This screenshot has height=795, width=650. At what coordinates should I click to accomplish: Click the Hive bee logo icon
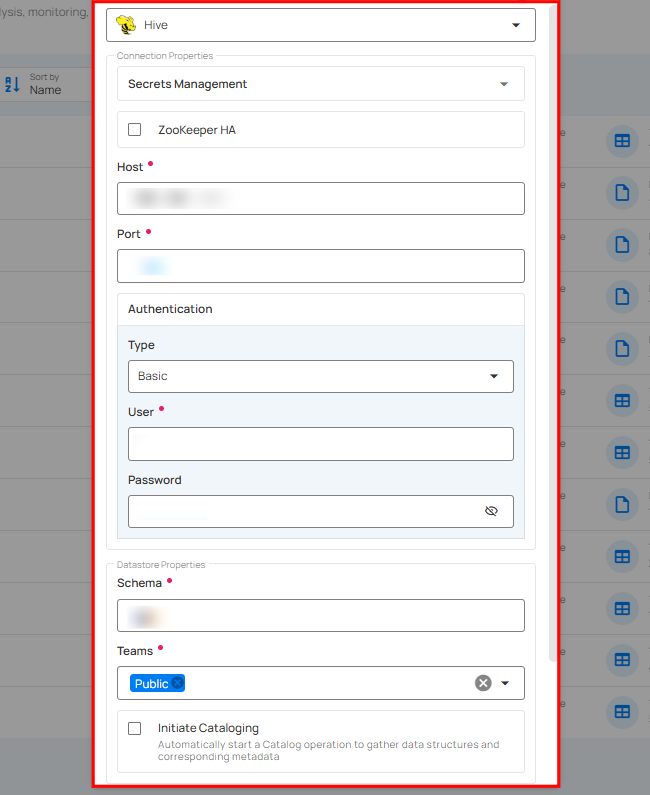(126, 25)
